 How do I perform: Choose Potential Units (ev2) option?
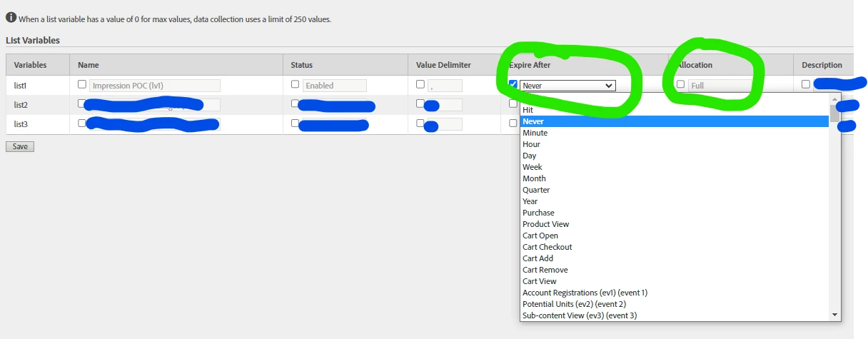click(x=675, y=304)
